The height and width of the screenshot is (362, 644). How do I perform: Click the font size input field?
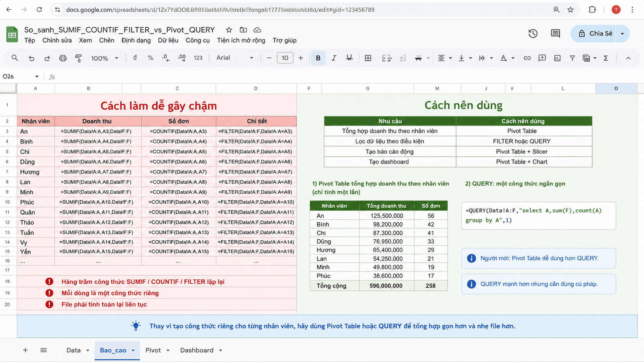click(285, 58)
